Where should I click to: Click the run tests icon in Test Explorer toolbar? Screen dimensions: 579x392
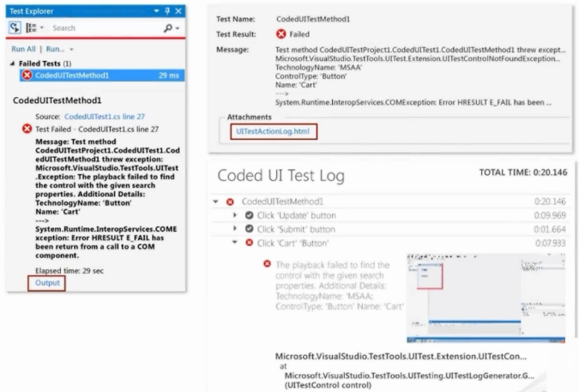pos(15,27)
